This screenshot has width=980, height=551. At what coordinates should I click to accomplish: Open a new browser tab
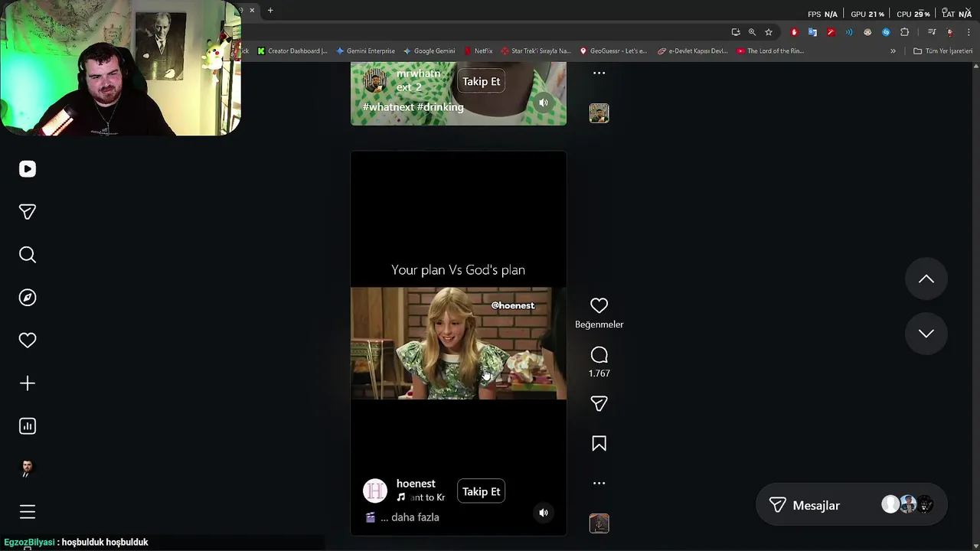pos(270,11)
